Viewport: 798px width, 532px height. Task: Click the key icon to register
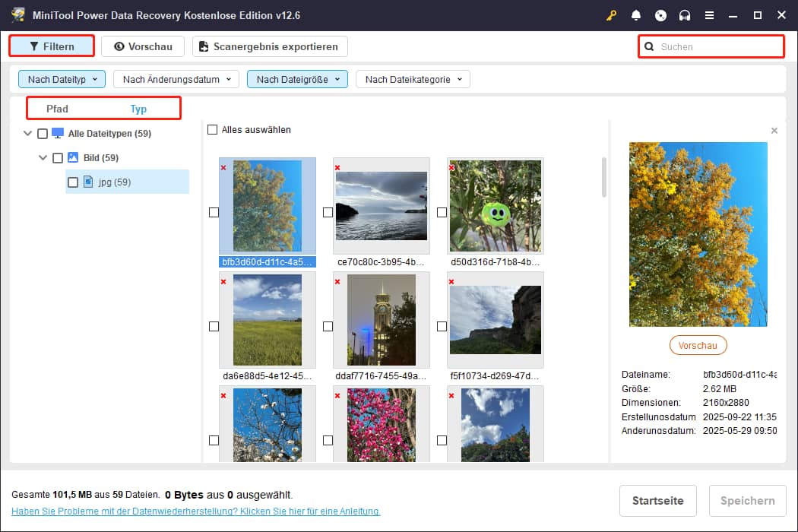tap(612, 15)
